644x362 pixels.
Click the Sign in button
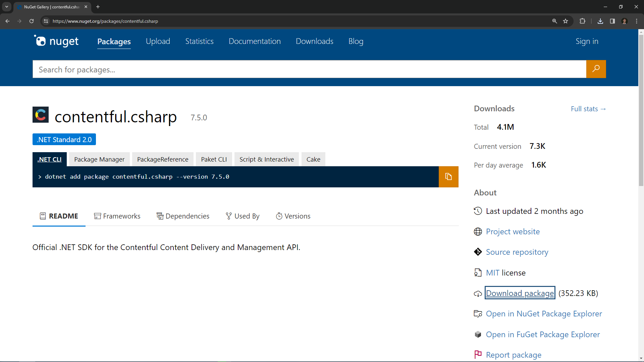tap(587, 41)
